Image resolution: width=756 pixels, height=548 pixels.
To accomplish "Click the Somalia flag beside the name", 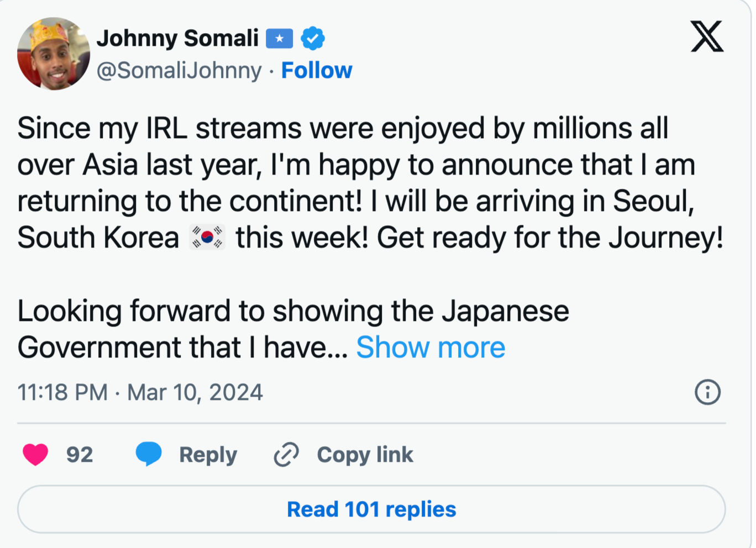I will 280,39.
